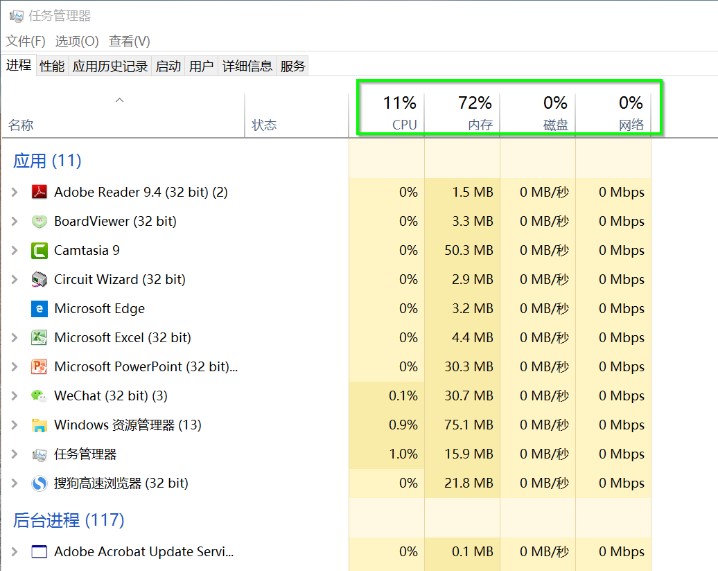The height and width of the screenshot is (571, 718).
Task: Expand the Windows 资源管理器 (13) group
Action: tap(14, 425)
